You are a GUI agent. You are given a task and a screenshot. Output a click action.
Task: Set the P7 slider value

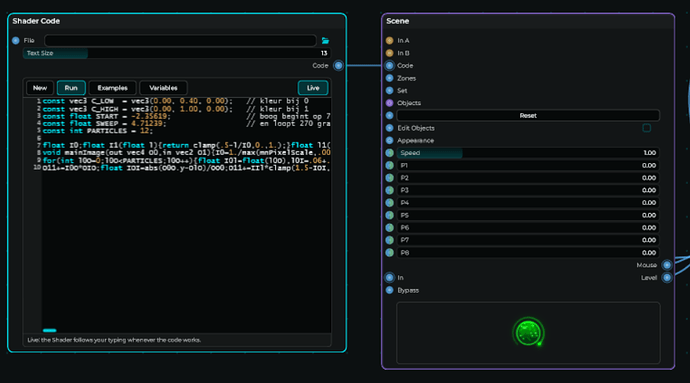(528, 240)
